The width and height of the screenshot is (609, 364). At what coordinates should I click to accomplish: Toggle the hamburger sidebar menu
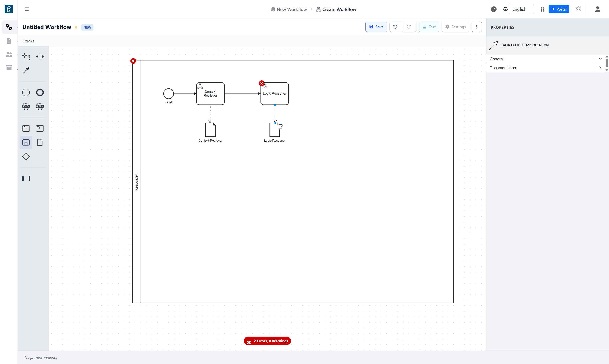(x=27, y=9)
